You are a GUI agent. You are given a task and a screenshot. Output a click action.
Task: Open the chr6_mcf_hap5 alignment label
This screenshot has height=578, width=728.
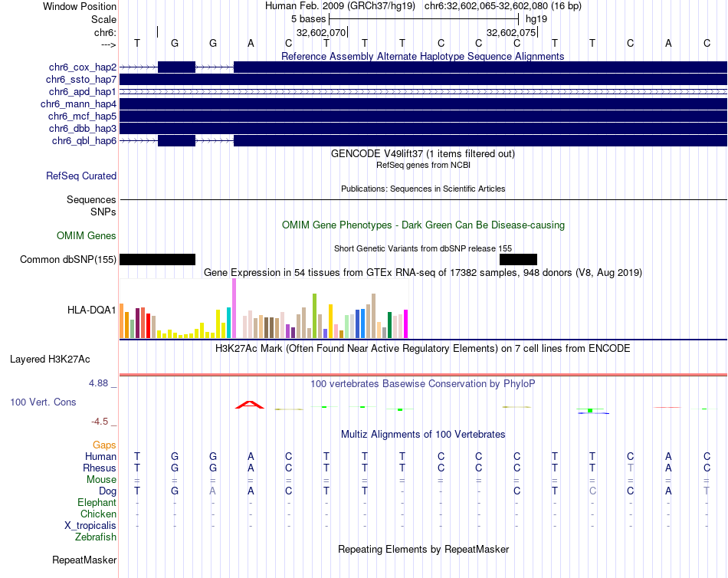pyautogui.click(x=82, y=117)
